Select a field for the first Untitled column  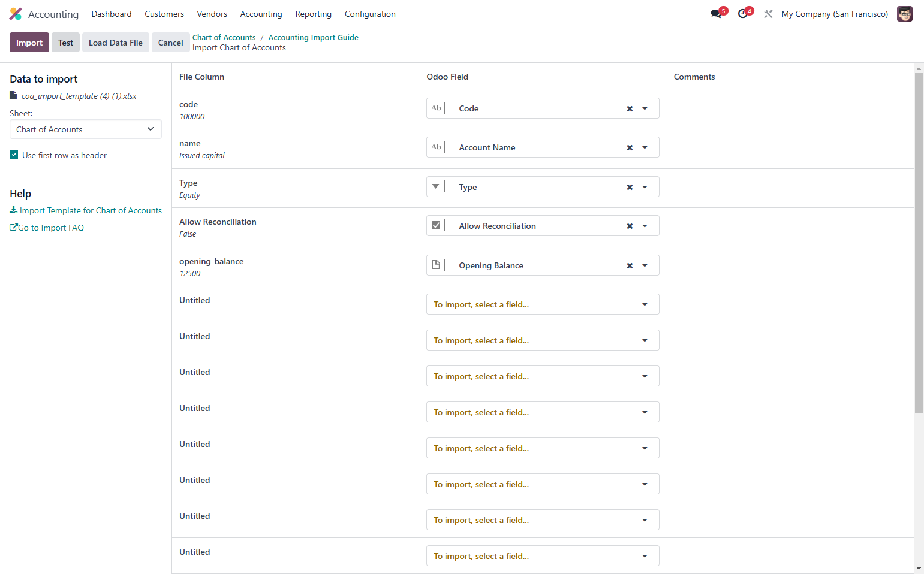coord(543,304)
